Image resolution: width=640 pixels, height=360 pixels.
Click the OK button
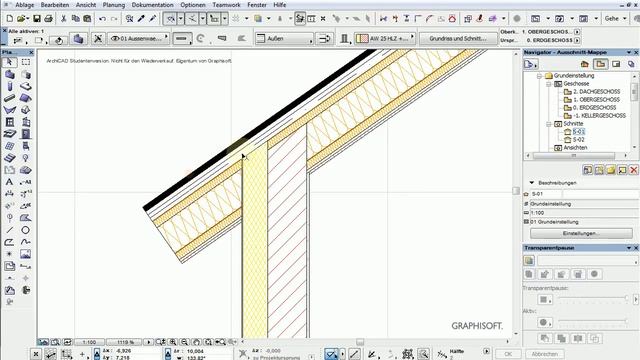tap(508, 354)
